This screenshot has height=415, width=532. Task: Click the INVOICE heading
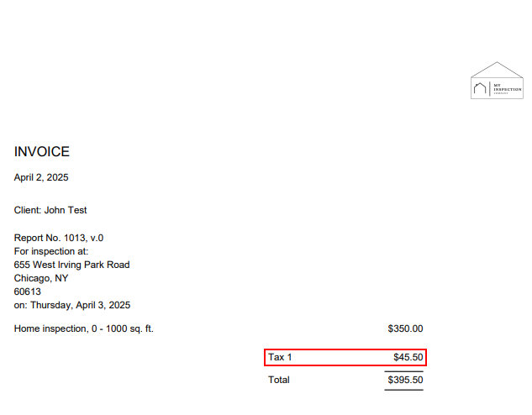point(42,152)
